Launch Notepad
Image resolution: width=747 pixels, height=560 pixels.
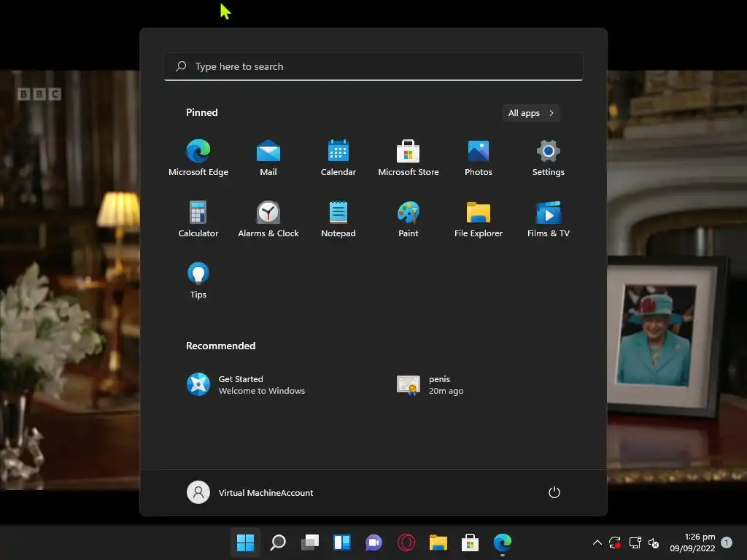click(x=338, y=219)
